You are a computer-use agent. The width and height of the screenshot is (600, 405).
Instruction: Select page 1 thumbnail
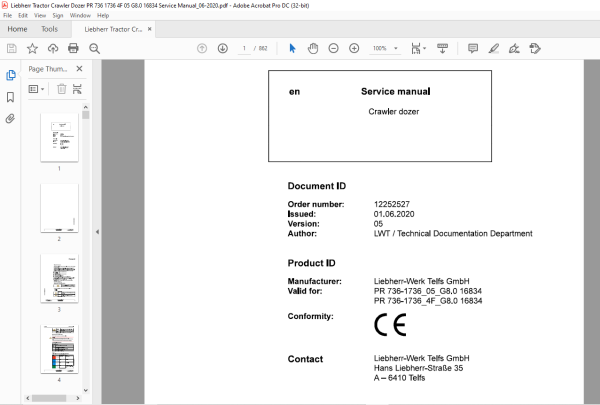pyautogui.click(x=59, y=138)
